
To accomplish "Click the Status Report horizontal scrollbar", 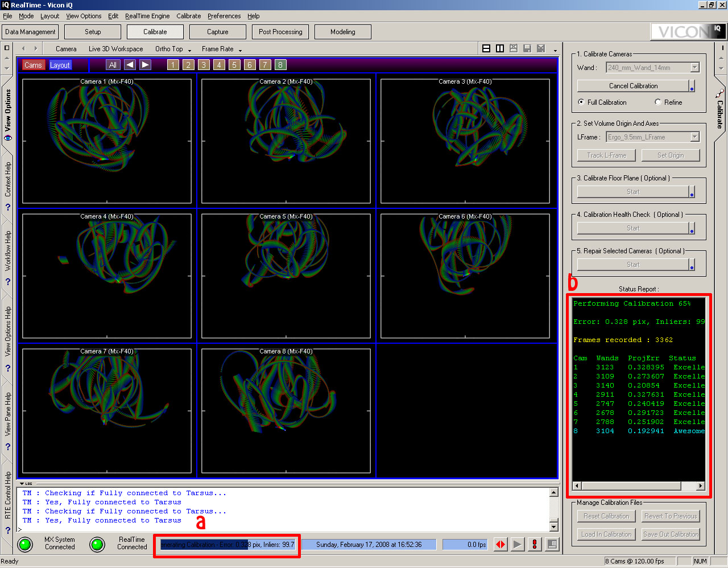I will [639, 486].
